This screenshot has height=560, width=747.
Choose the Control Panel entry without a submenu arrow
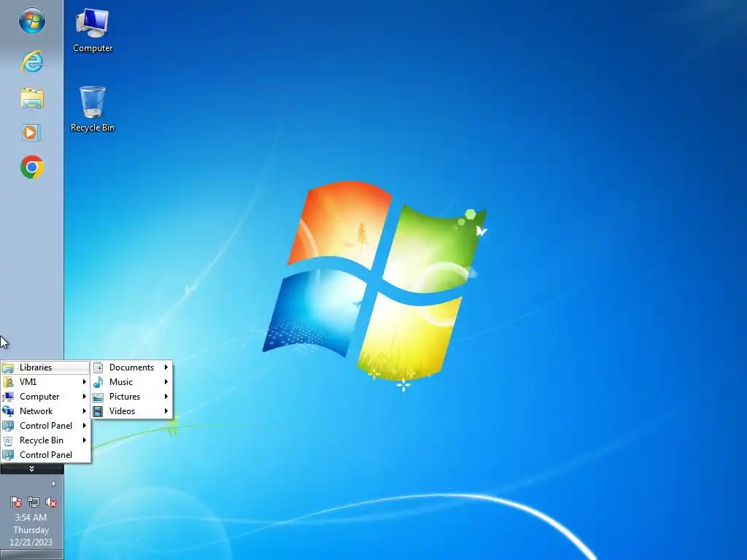pos(45,455)
